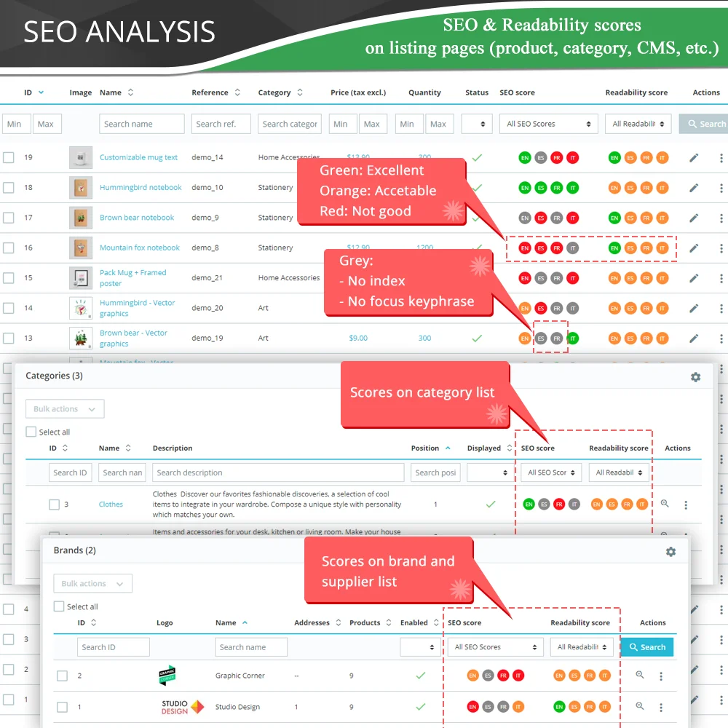Open the All Readability dropdown in Brands panel

click(x=582, y=646)
